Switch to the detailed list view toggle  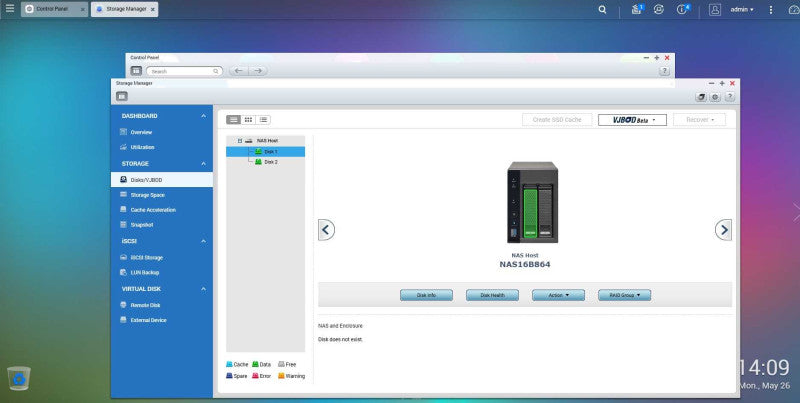click(x=234, y=119)
